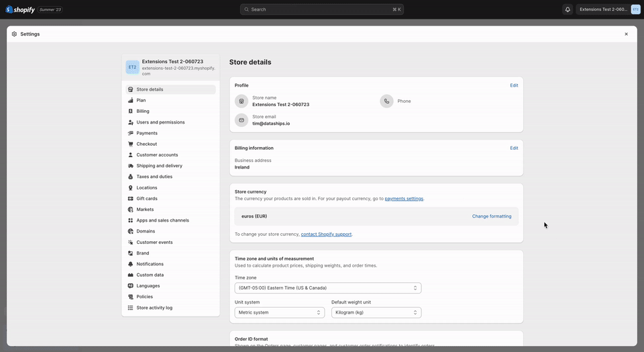Open the Default weight unit dropdown
Viewport: 644px width, 352px height.
point(376,312)
